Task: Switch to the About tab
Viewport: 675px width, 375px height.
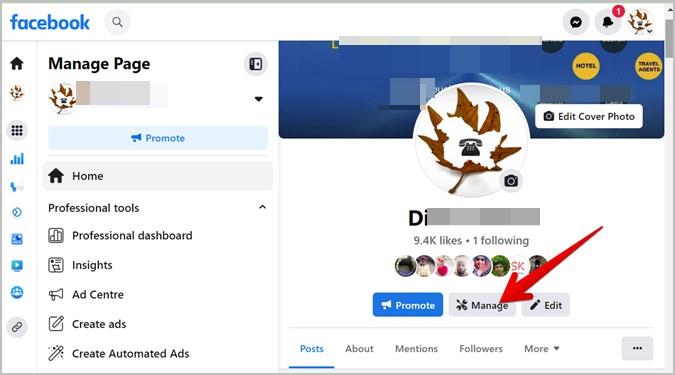Action: pos(359,349)
